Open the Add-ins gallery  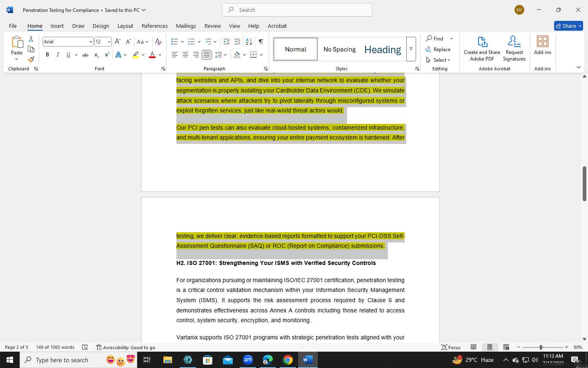[543, 45]
